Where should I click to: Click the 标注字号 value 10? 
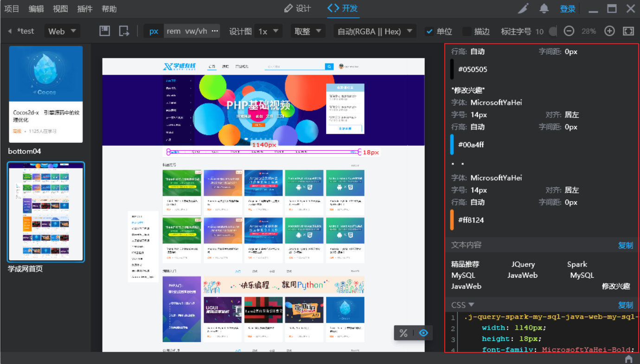539,32
